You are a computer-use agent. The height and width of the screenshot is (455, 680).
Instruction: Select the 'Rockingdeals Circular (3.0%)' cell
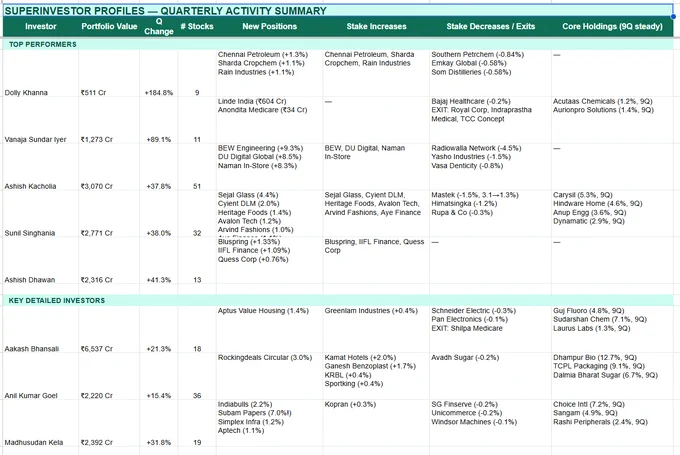click(269, 376)
